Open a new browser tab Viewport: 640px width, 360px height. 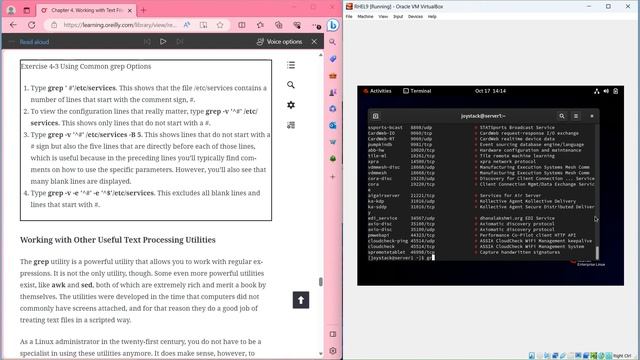click(143, 10)
